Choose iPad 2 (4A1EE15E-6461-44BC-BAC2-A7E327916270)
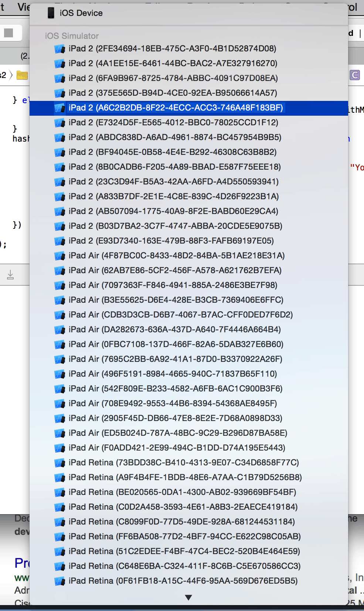 click(189, 63)
